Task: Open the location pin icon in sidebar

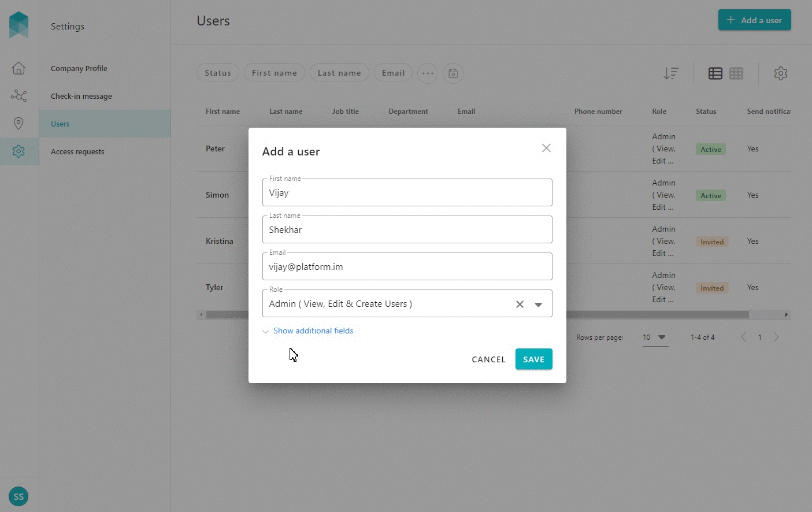Action: pyautogui.click(x=18, y=124)
